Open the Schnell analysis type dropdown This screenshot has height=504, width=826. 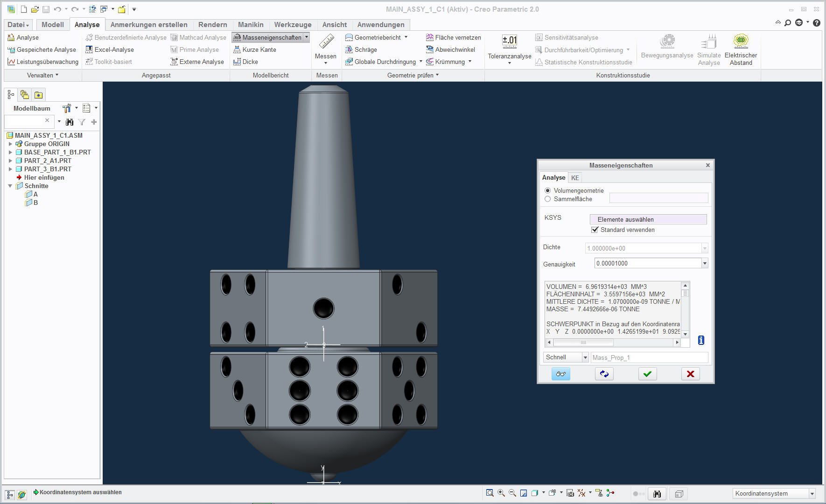pos(585,357)
